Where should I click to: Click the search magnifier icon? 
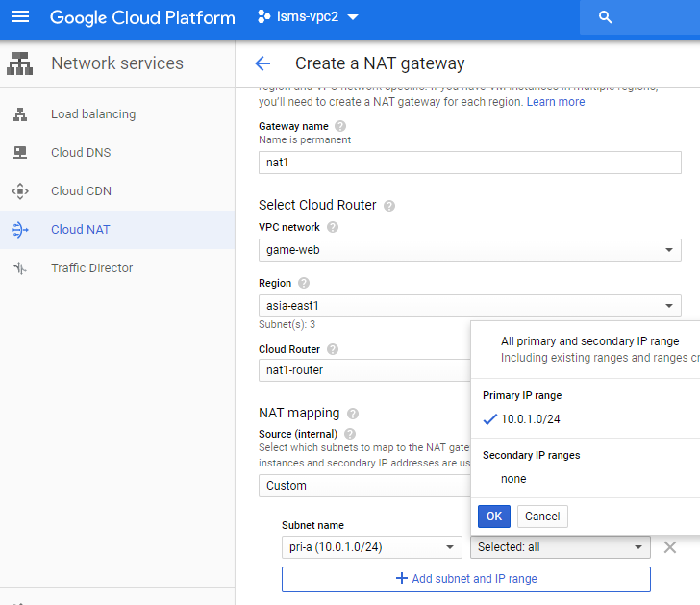605,17
